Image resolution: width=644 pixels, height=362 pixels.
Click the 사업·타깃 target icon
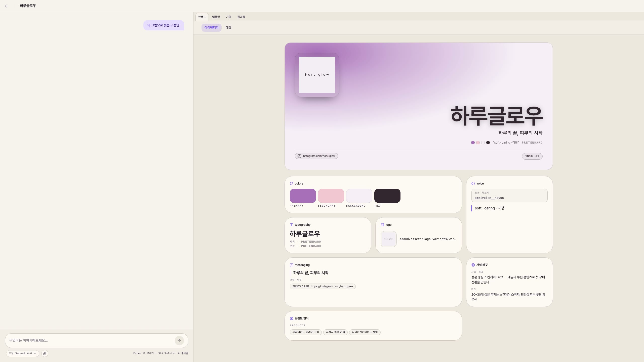(x=473, y=265)
